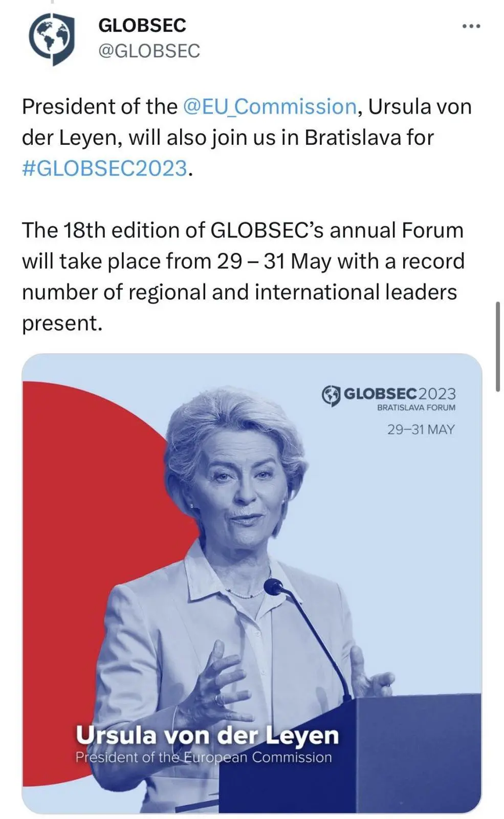The height and width of the screenshot is (819, 504).
Task: Open the #GLOBSEC2023 hashtag link
Action: coord(105,168)
